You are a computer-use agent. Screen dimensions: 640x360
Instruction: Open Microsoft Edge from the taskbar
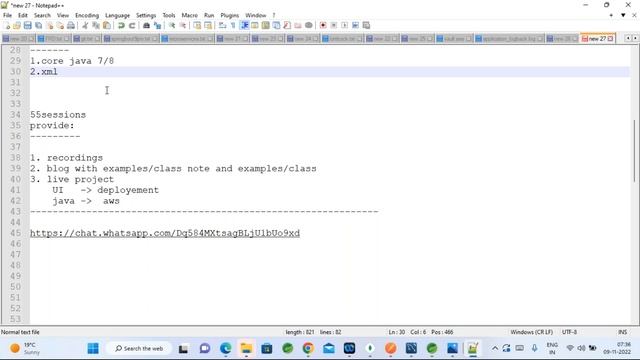tap(226, 348)
